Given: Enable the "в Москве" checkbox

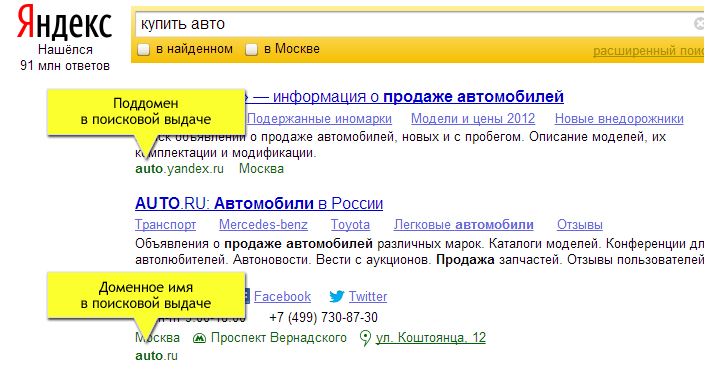Looking at the screenshot, I should 251,49.
